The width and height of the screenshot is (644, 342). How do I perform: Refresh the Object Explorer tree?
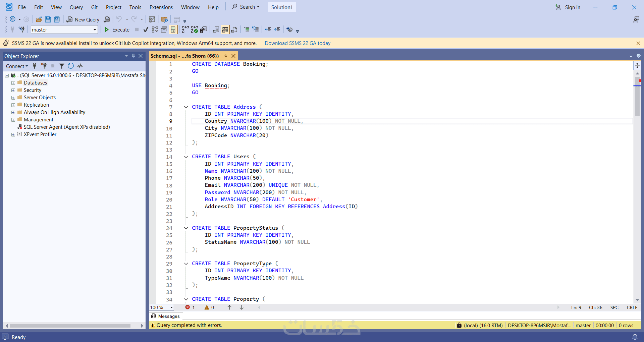pos(70,66)
